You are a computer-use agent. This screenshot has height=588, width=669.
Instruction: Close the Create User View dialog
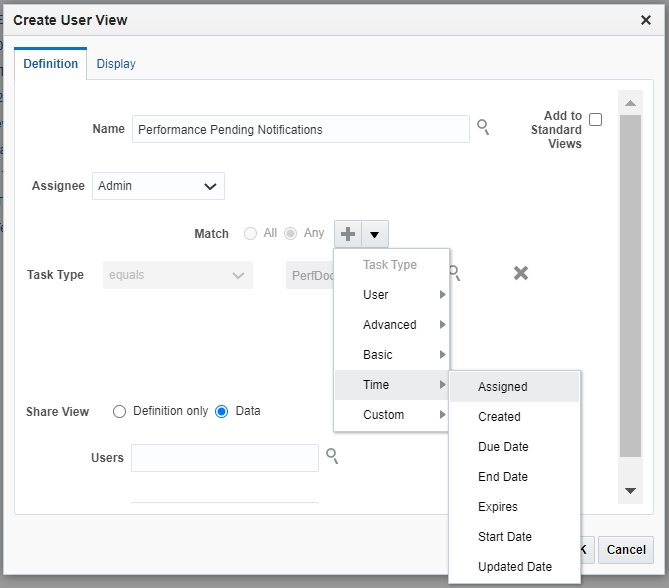(646, 20)
